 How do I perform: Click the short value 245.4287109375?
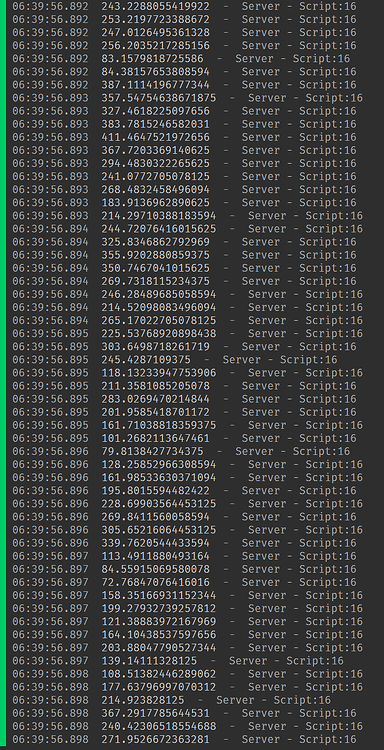pos(146,360)
